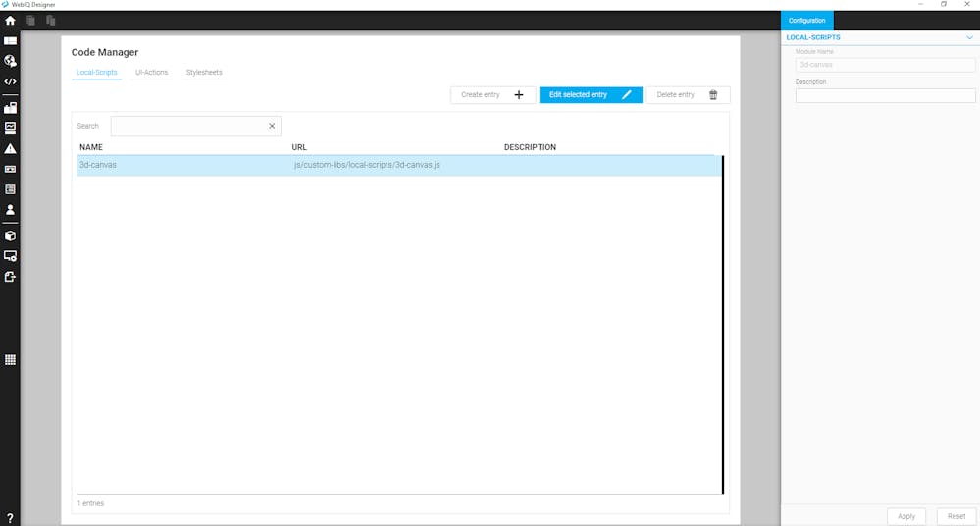The width and height of the screenshot is (980, 526).
Task: Click the Description input field
Action: [x=885, y=96]
